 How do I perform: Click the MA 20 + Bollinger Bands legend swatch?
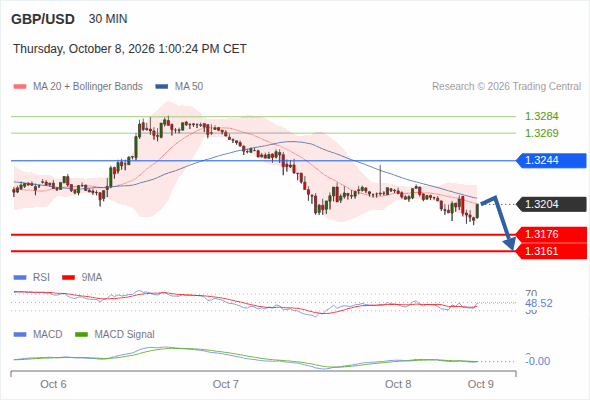click(20, 87)
